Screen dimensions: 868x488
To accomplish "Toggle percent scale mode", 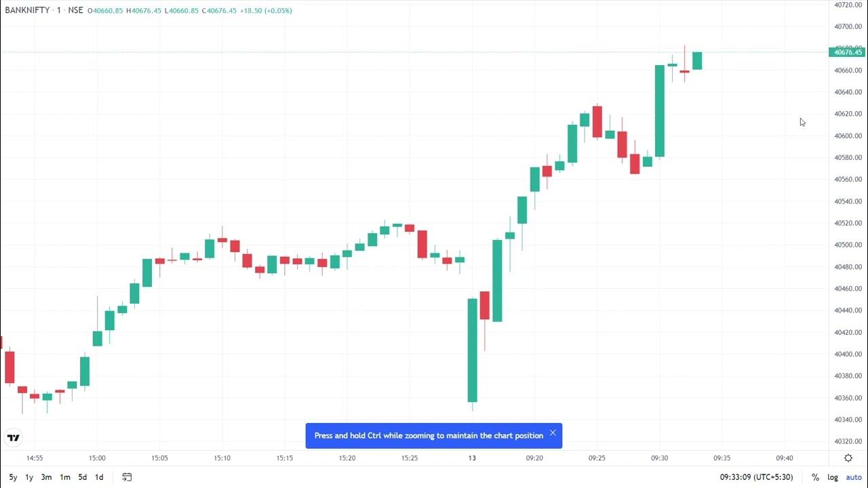I will pos(815,477).
